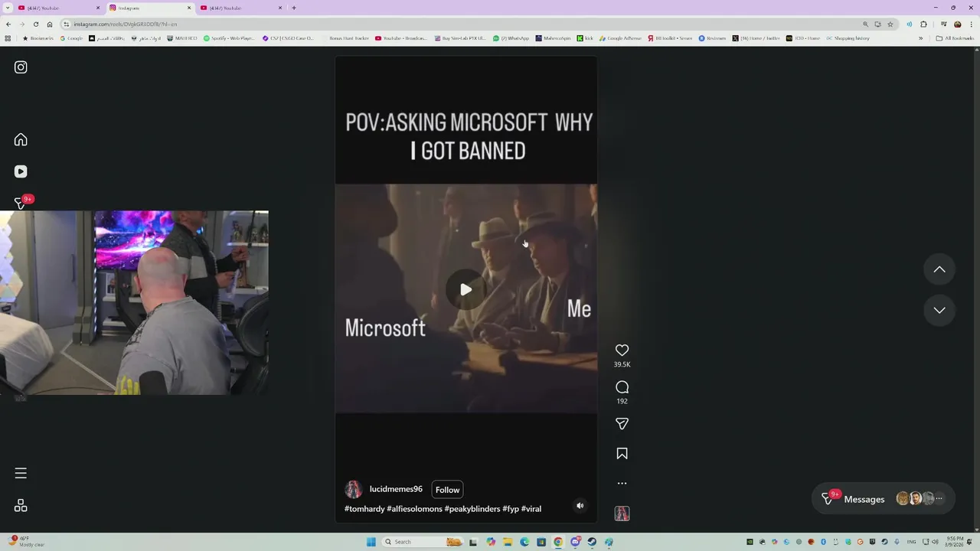Image resolution: width=980 pixels, height=551 pixels.
Task: Go to next reel with down chevron
Action: 939,310
